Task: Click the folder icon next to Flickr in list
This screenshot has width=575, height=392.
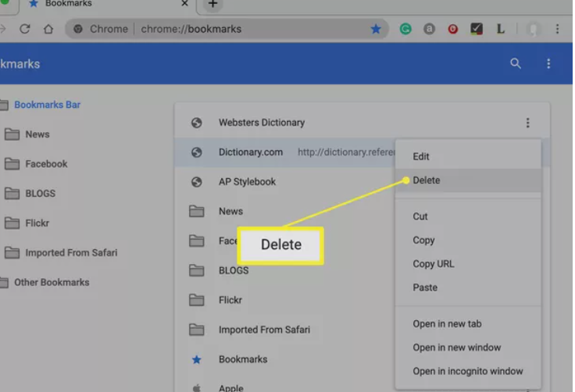Action: (197, 300)
